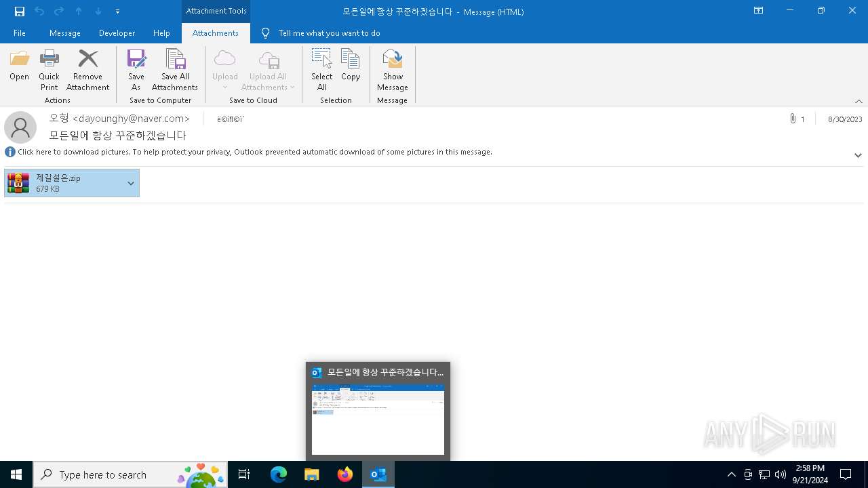
Task: Show Message body
Action: pos(393,70)
